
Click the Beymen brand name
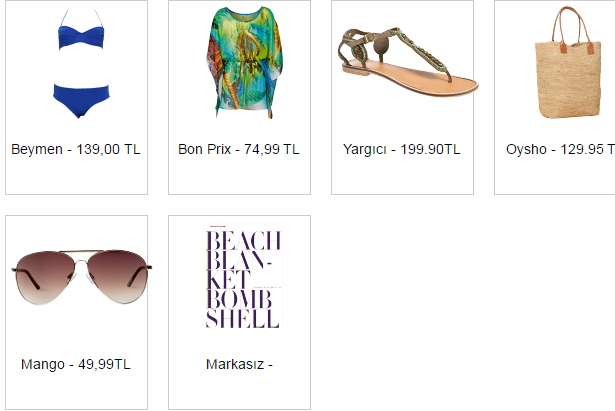(37, 149)
